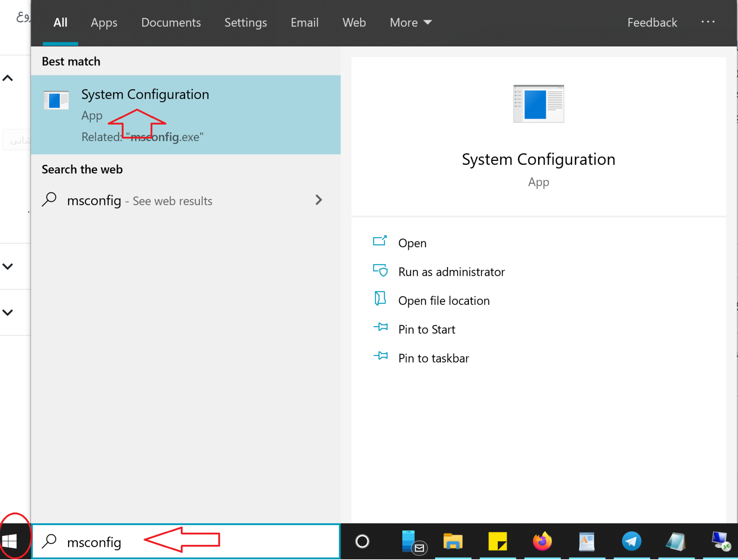Click the Pin to taskbar pin icon
This screenshot has width=738, height=560.
[x=381, y=356]
